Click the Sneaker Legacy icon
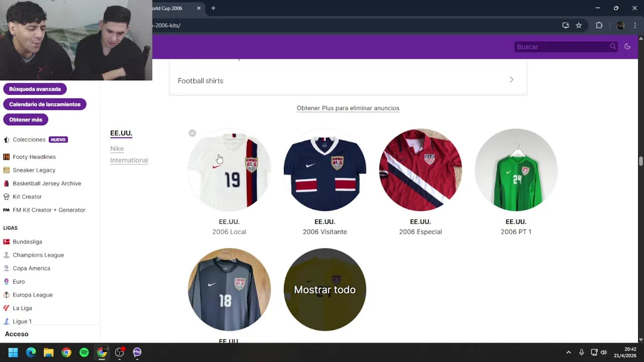644x362 pixels. pos(7,170)
